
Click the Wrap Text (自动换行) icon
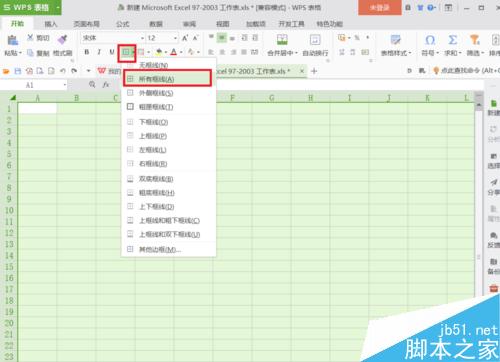click(x=315, y=40)
